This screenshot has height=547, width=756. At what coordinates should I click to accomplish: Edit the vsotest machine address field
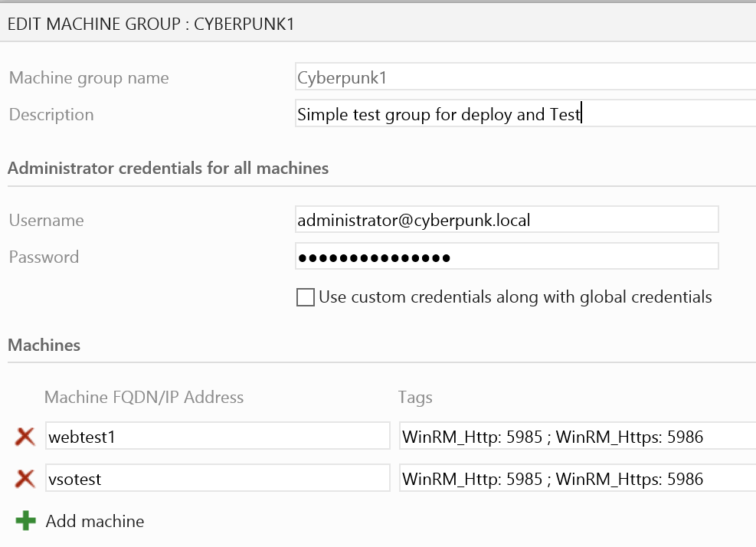pos(218,480)
